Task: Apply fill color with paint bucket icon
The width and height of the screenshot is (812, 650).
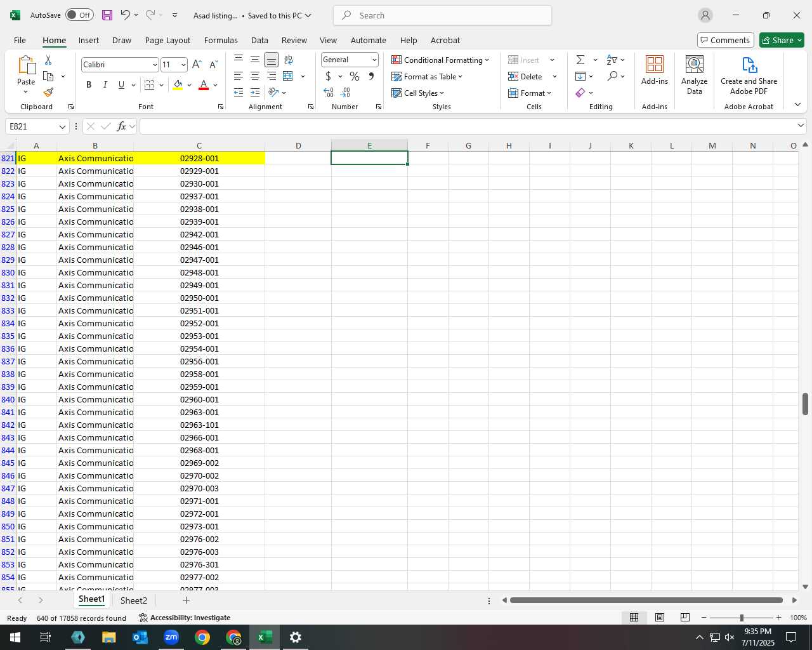Action: coord(178,85)
